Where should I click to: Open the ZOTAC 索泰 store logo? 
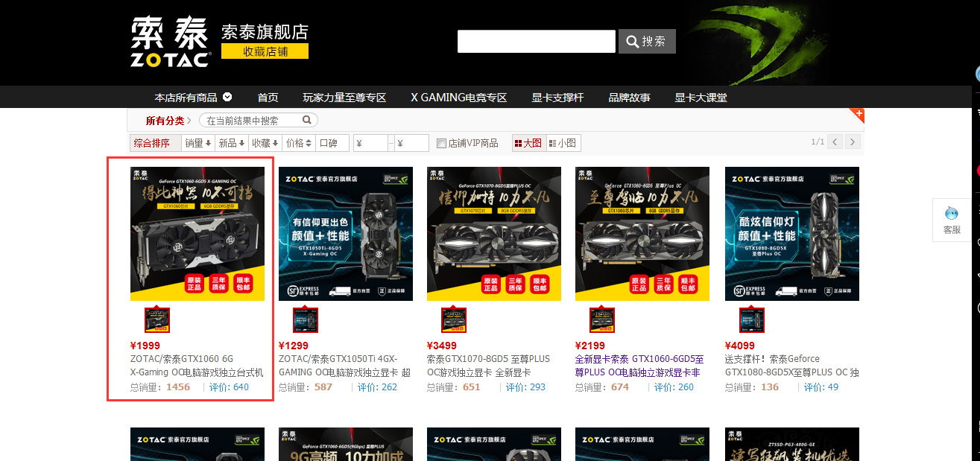click(x=171, y=42)
